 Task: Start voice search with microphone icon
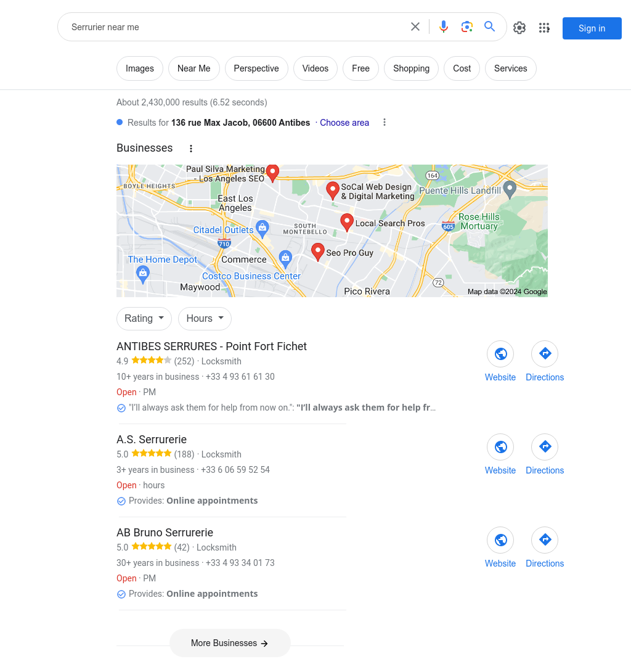(444, 27)
